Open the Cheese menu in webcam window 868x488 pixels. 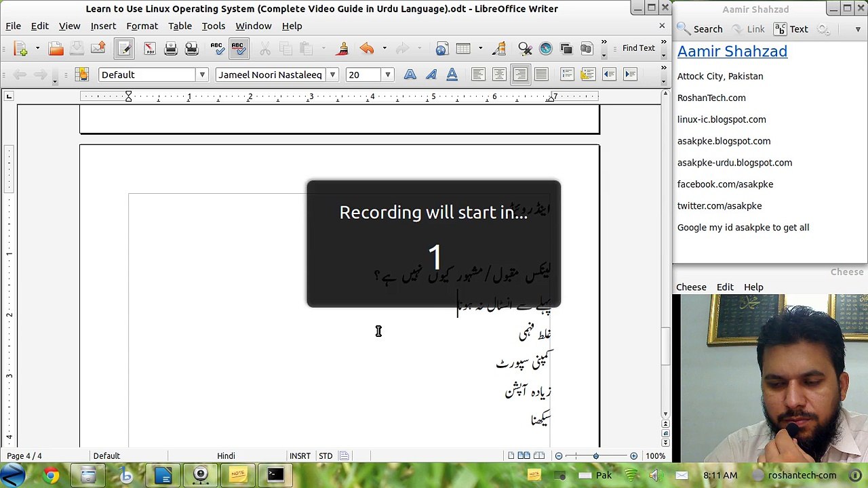[x=691, y=287]
